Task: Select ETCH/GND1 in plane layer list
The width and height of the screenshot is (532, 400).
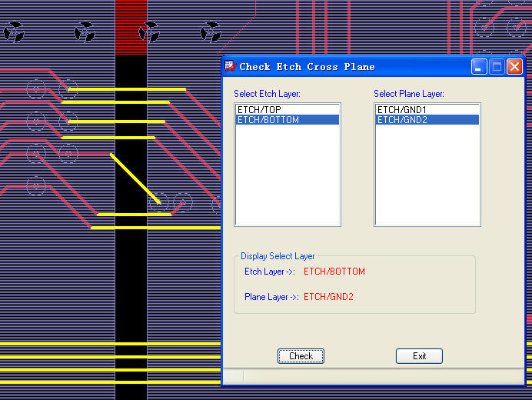Action: (x=427, y=110)
